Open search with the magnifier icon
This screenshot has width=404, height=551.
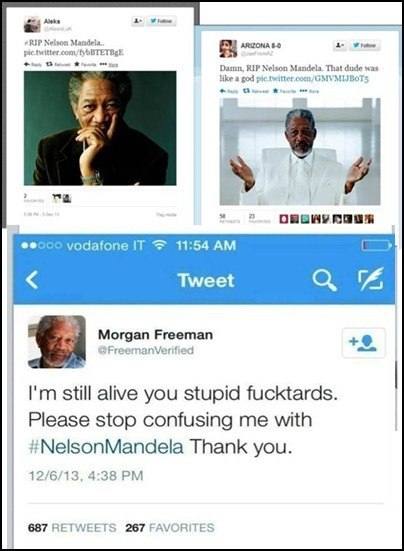point(324,280)
